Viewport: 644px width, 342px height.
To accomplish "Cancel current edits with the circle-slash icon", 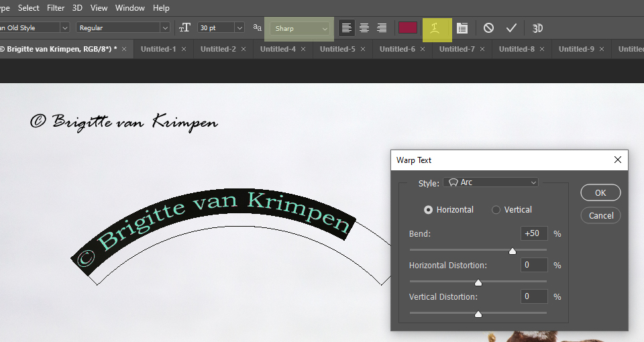I will (489, 28).
